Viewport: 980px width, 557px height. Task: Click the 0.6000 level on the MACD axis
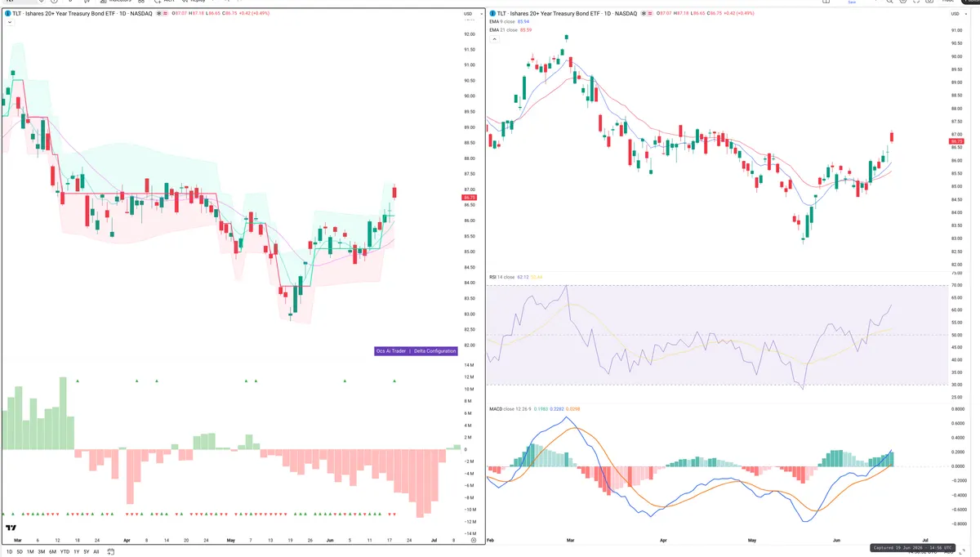(959, 422)
